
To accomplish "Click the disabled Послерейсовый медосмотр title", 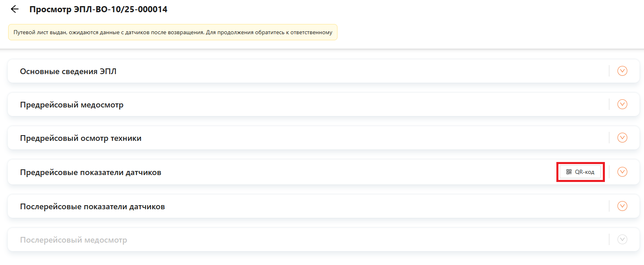I will click(x=74, y=240).
